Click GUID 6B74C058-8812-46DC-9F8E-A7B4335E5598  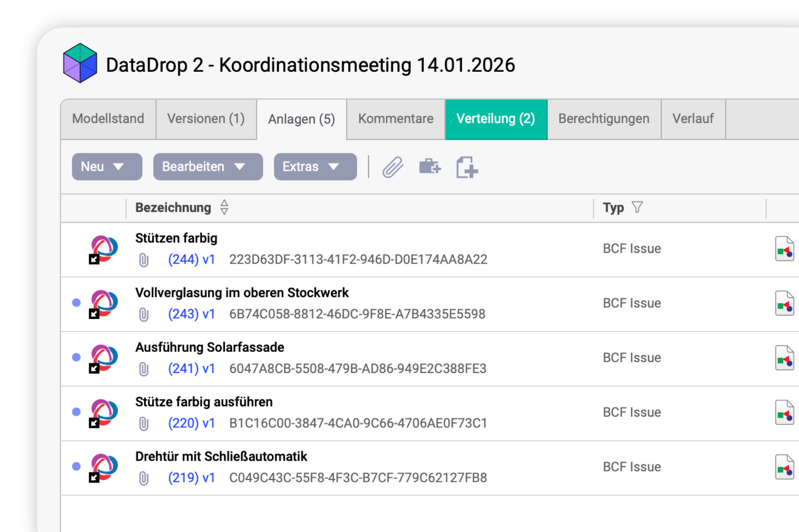coord(357,314)
